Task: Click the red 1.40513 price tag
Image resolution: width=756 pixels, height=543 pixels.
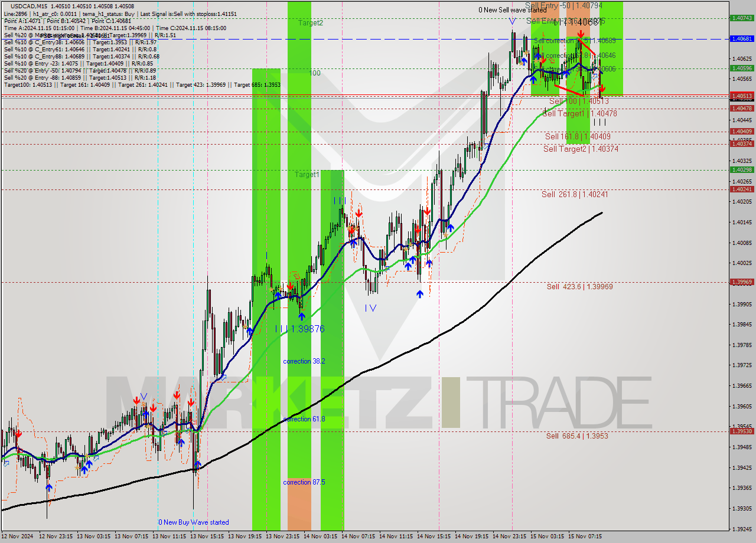Action: point(741,95)
